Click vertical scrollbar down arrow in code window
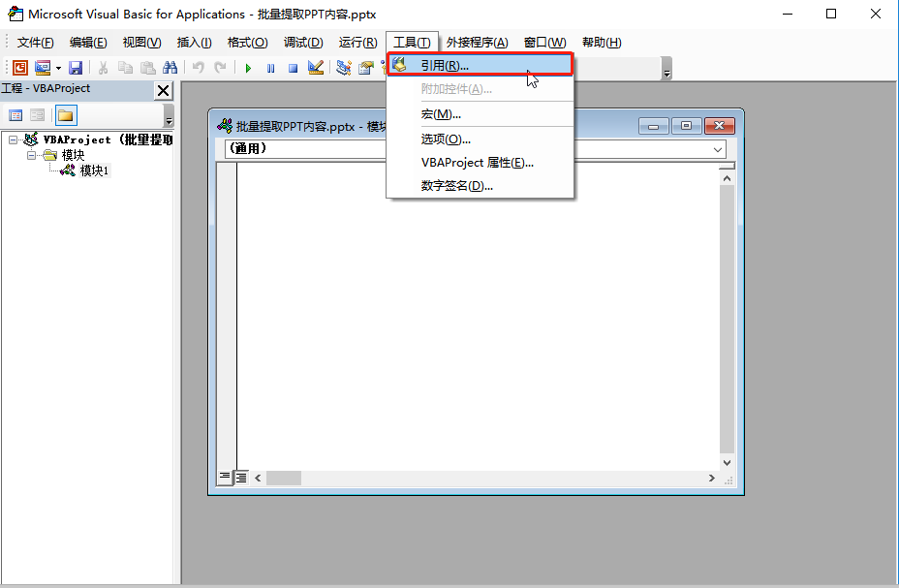The image size is (899, 588). (727, 462)
